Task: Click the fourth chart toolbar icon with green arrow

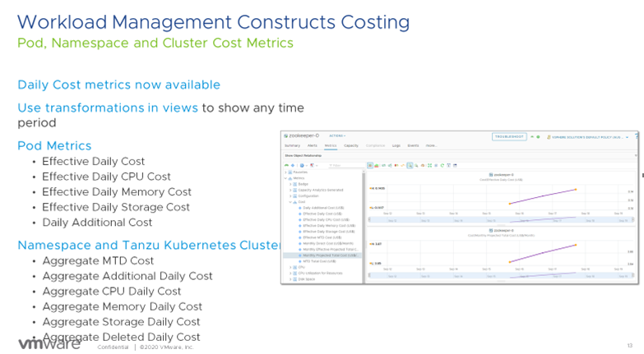Action: coord(390,165)
